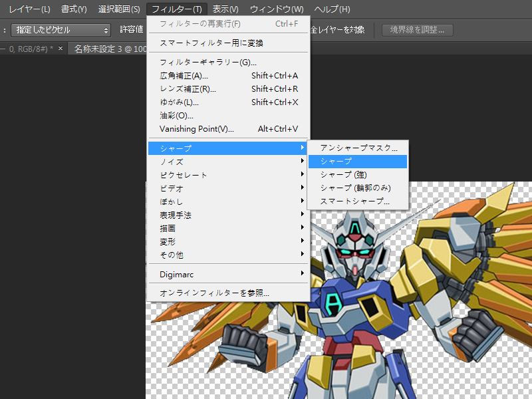Open the 書式(Y) menu
532x399 pixels.
coord(74,9)
